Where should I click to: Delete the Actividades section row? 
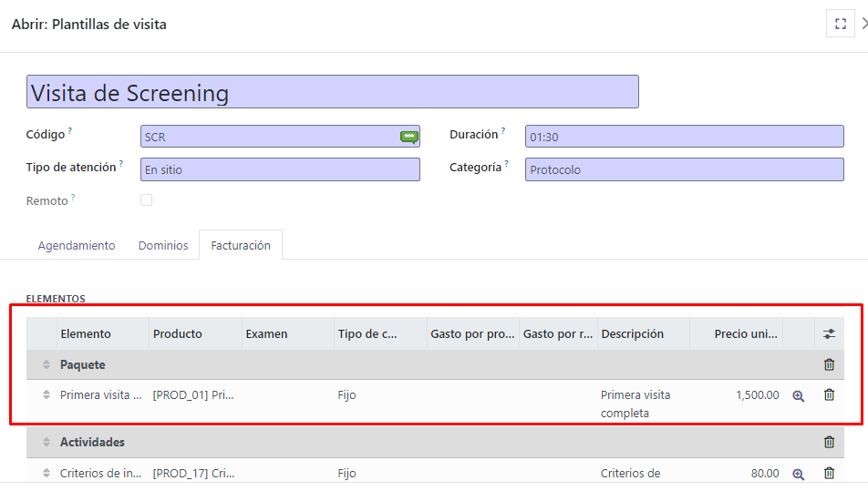click(829, 442)
